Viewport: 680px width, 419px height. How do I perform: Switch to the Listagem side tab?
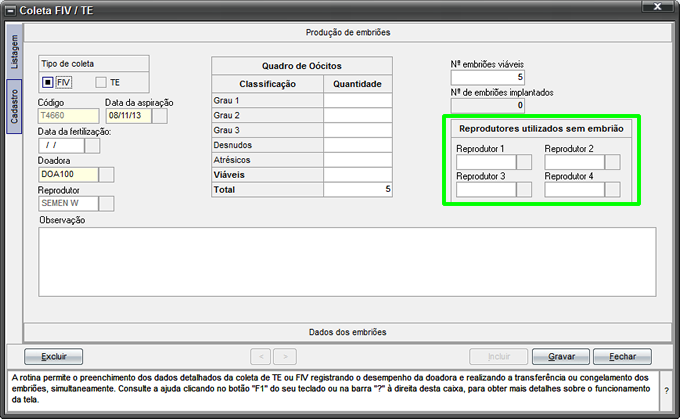tap(14, 52)
